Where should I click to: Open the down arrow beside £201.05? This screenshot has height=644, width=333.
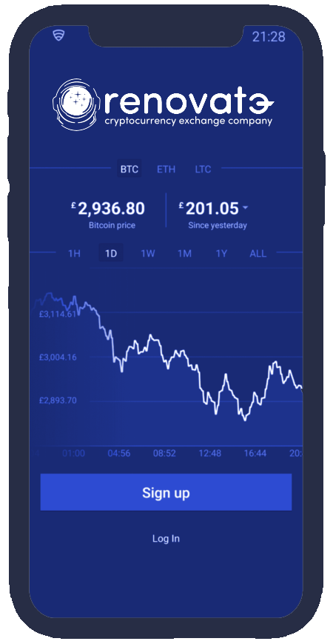245,208
